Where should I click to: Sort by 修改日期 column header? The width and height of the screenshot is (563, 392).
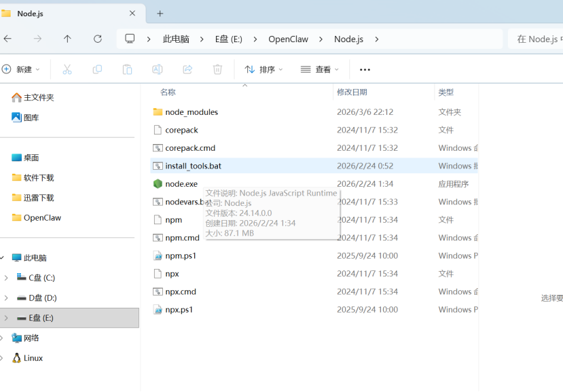point(352,92)
